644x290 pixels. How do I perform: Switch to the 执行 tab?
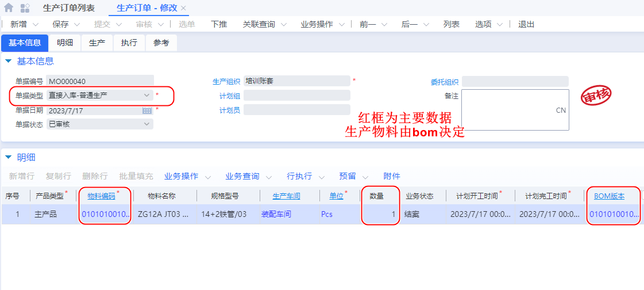click(129, 43)
